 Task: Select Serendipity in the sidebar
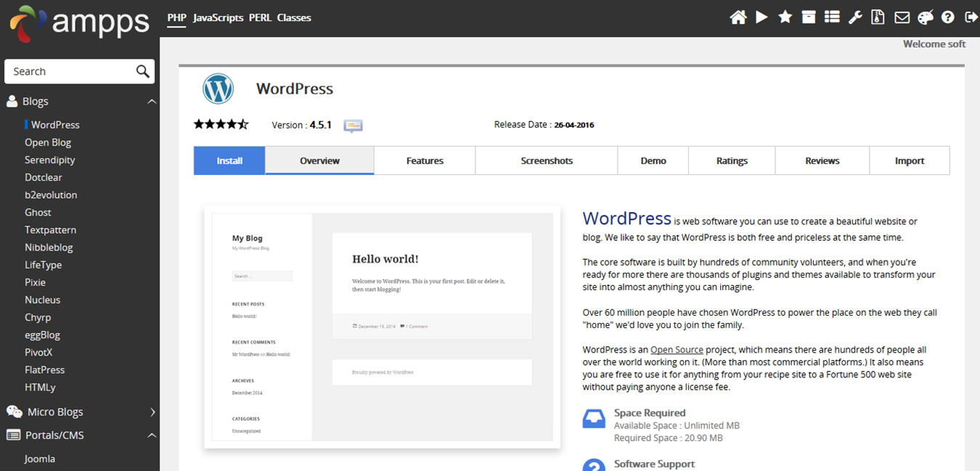click(x=50, y=160)
